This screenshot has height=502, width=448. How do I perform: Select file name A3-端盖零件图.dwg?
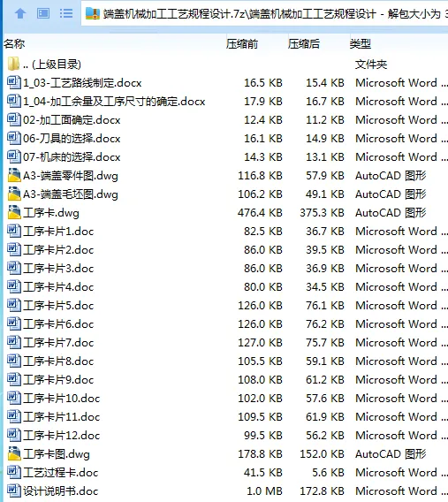pos(71,176)
